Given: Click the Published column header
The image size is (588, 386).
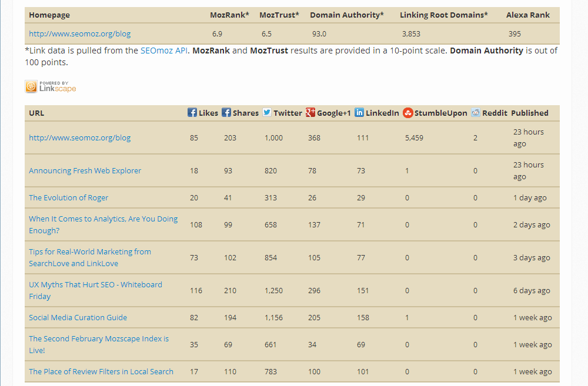Looking at the screenshot, I should 529,113.
